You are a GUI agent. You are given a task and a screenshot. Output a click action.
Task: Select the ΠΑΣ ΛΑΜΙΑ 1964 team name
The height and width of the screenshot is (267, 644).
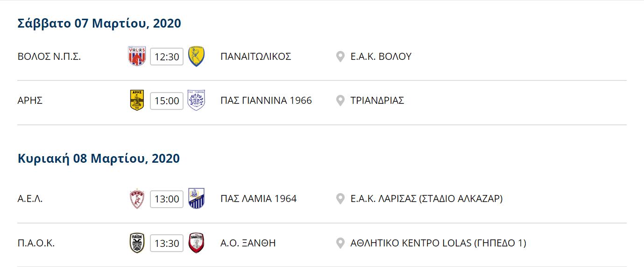[x=259, y=199]
